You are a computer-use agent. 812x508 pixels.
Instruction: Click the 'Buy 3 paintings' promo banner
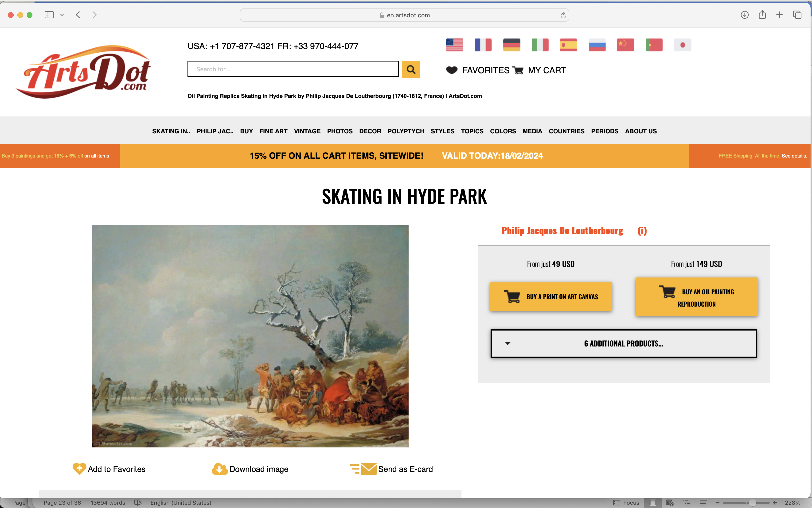[60, 156]
